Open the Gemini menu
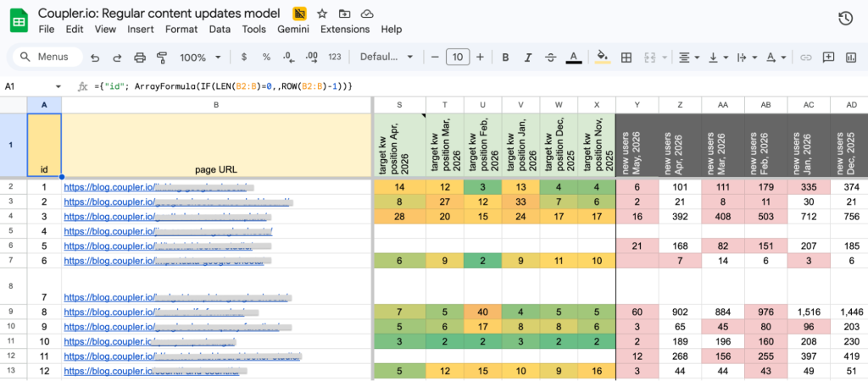Image resolution: width=868 pixels, height=381 pixels. pyautogui.click(x=293, y=30)
